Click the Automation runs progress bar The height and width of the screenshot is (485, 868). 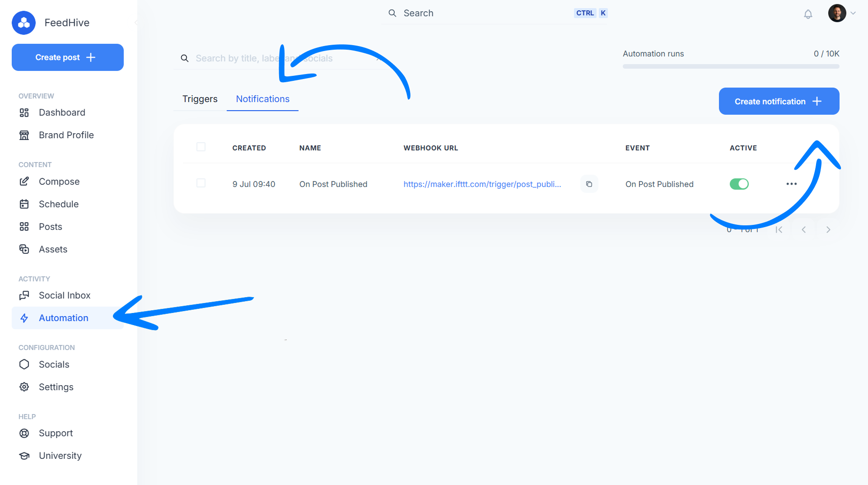pos(731,66)
